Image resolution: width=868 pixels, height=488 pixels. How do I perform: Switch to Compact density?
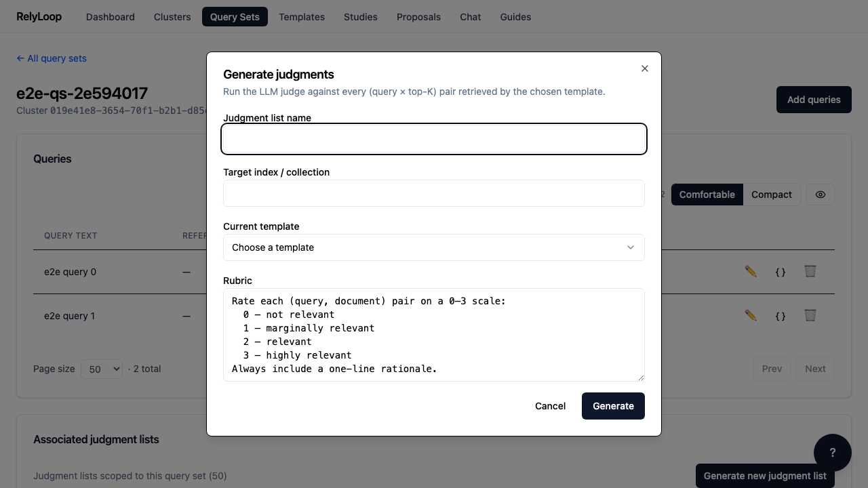772,195
